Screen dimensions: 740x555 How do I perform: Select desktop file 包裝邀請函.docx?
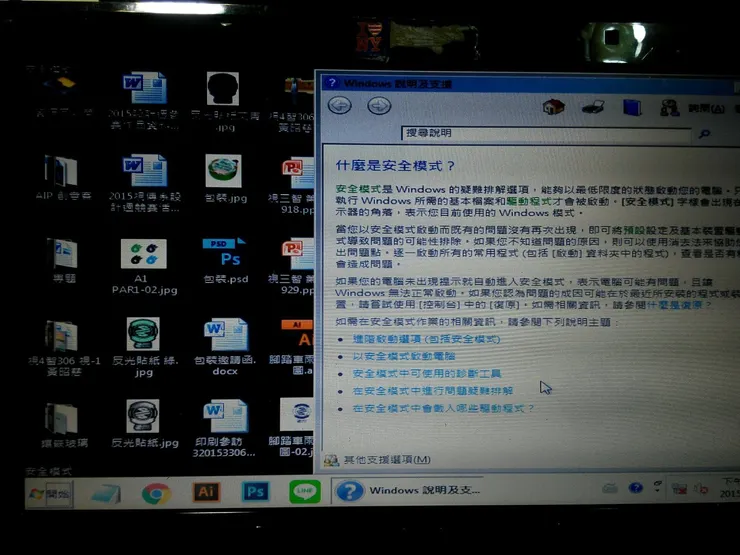tap(225, 347)
